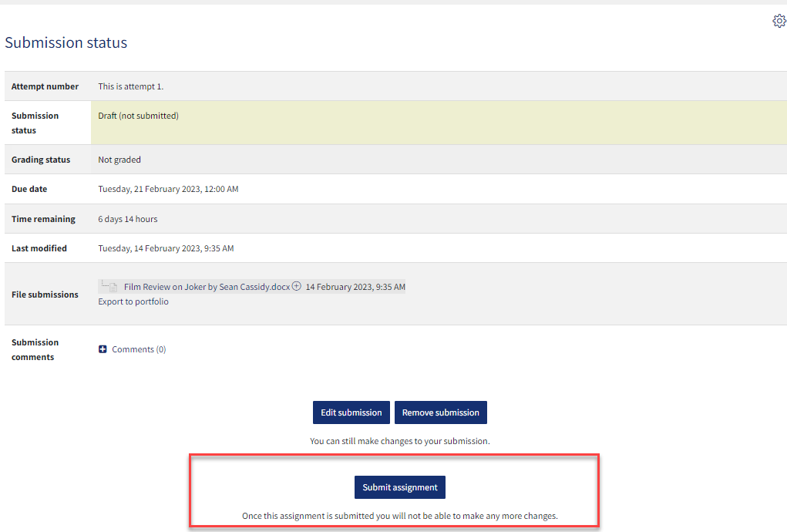This screenshot has width=787, height=532.
Task: Click the File submissions row label
Action: pos(45,295)
